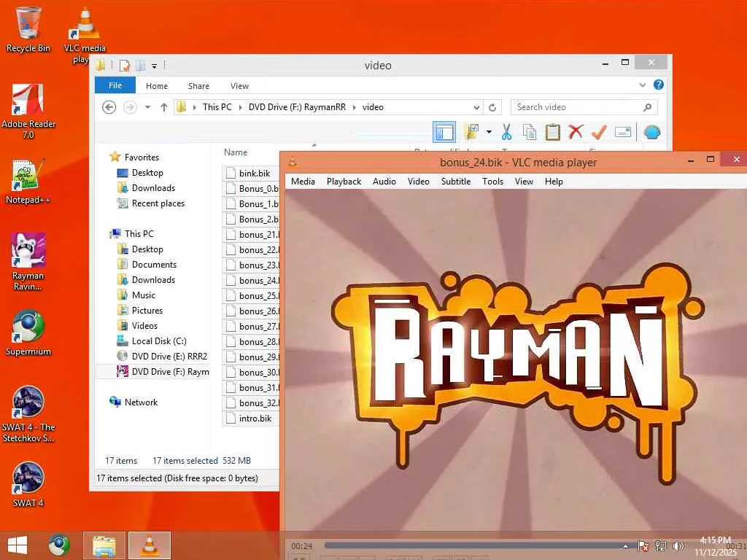Select Recent places in navigation pane
The width and height of the screenshot is (747, 560).
(x=158, y=203)
